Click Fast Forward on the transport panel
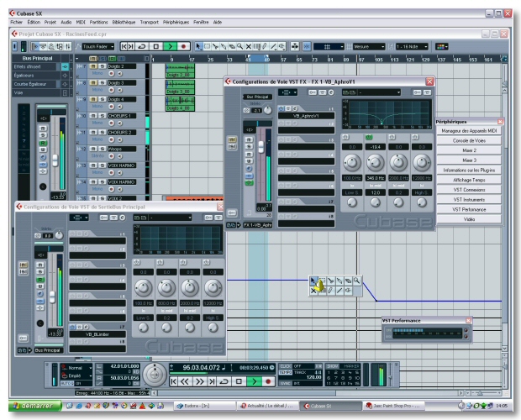Image resolution: width=521 pixels, height=420 pixels. [x=199, y=381]
